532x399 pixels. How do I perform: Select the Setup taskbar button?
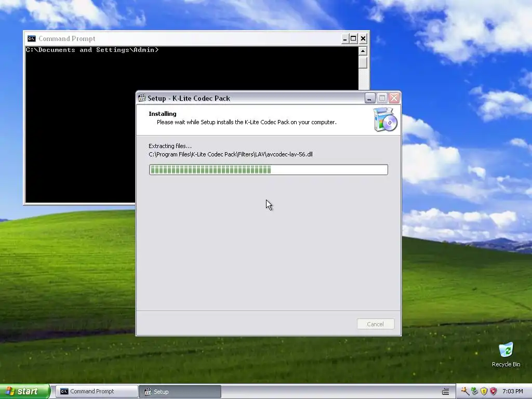(180, 392)
